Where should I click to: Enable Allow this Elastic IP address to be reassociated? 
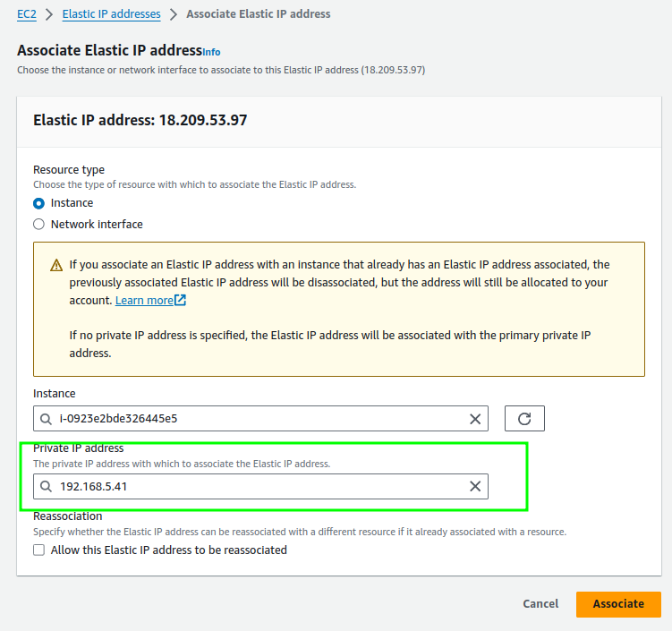coord(38,550)
